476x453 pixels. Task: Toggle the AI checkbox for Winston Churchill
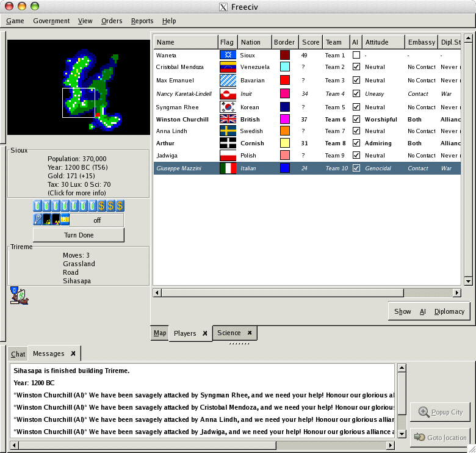(x=356, y=119)
